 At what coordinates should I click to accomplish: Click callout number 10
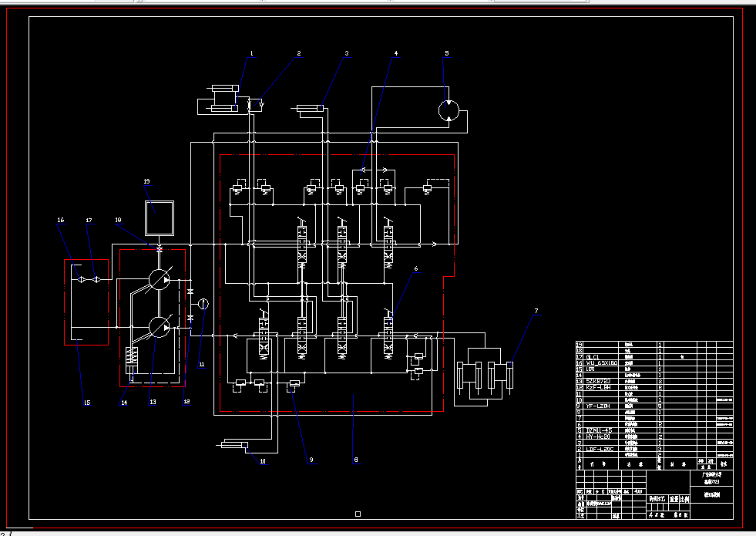click(x=263, y=461)
